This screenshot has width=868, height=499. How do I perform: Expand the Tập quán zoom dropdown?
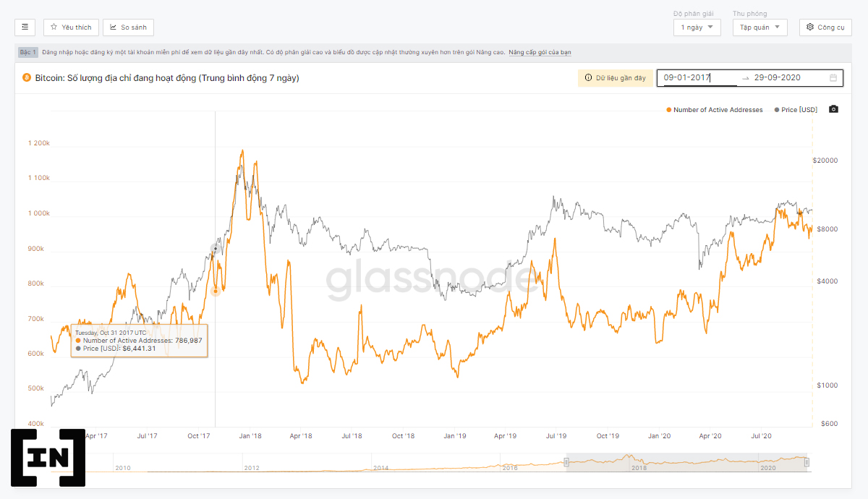tap(759, 27)
